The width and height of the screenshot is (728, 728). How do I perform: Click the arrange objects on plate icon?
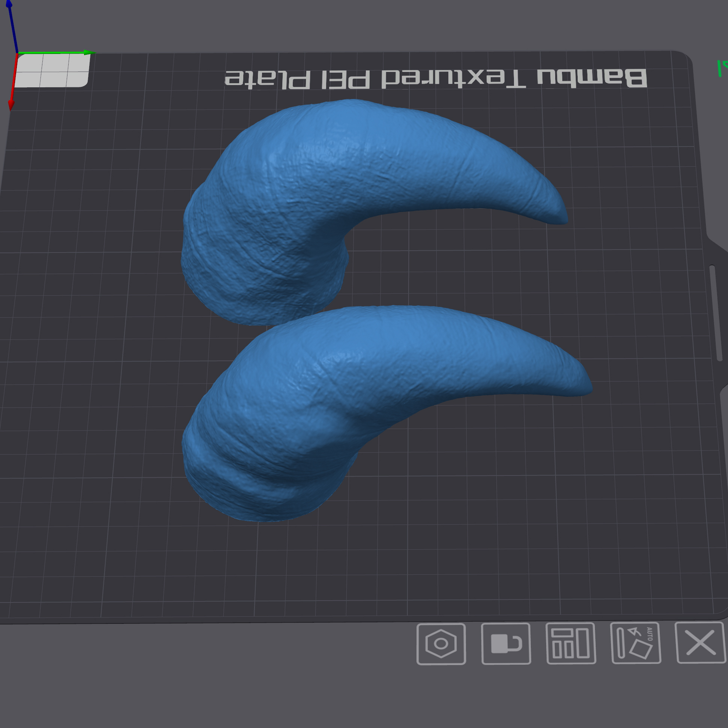point(571,643)
